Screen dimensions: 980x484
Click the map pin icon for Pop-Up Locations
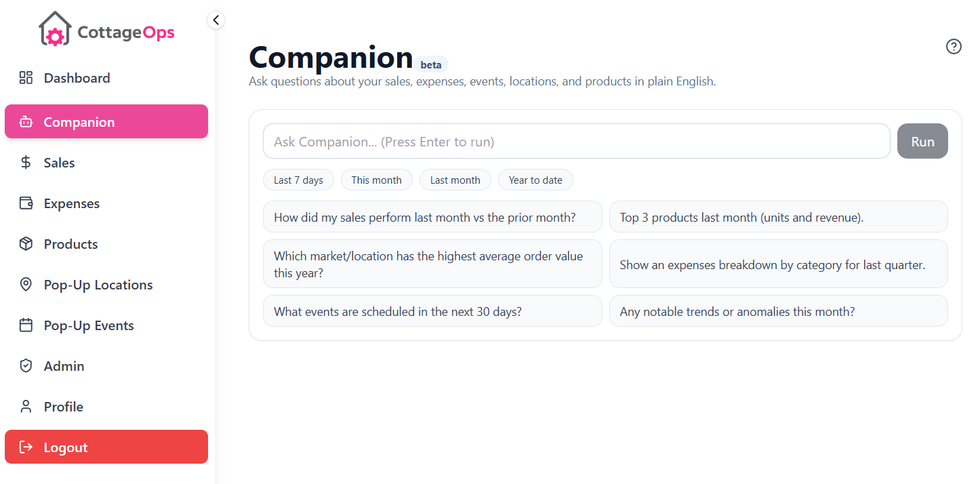click(26, 284)
